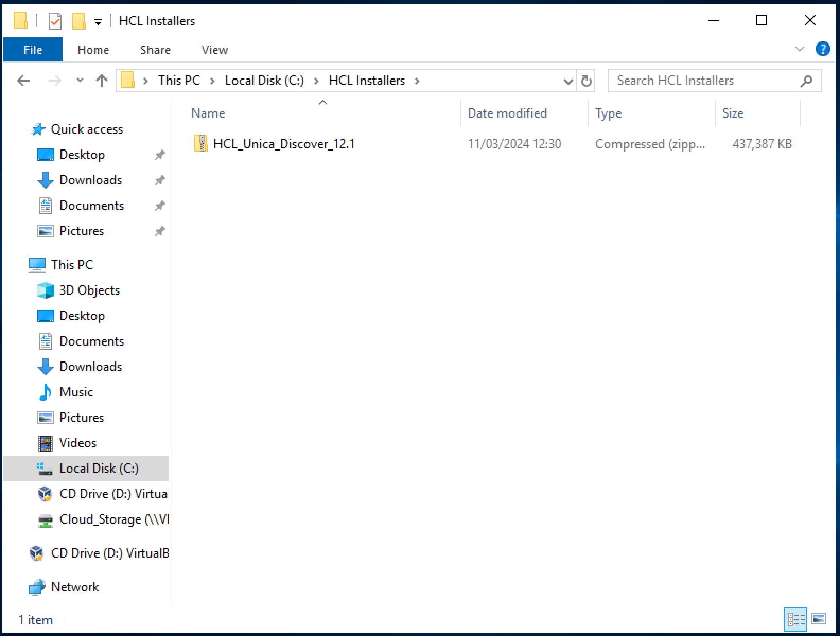Select the HCL_Unica_Discover_12.1 zip file

[x=284, y=144]
